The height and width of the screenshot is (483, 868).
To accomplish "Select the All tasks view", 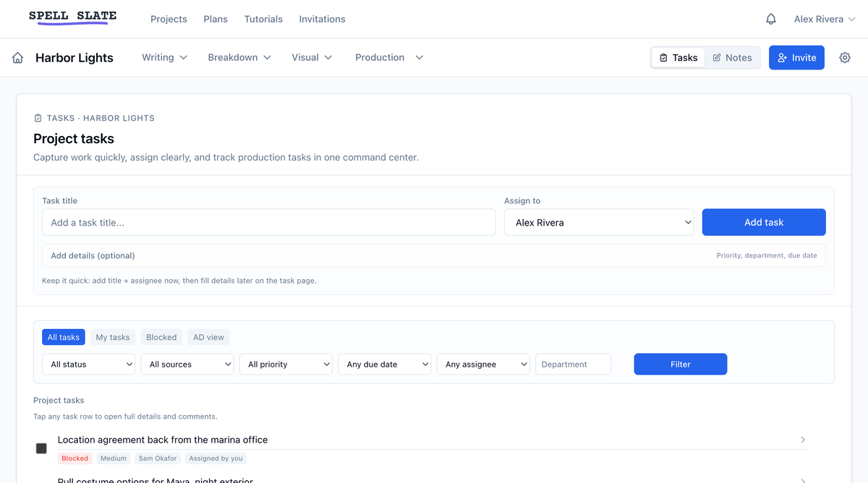I will [x=64, y=337].
